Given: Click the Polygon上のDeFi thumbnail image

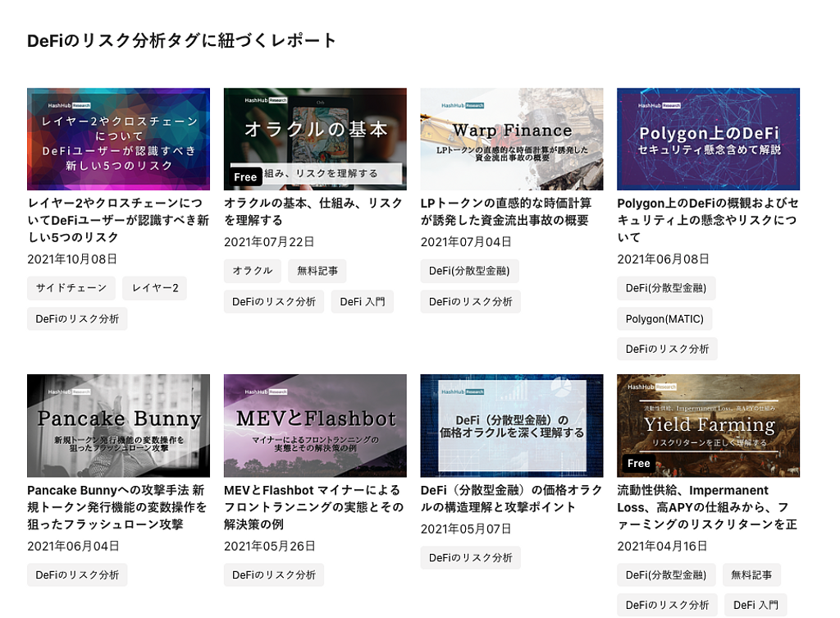Looking at the screenshot, I should coord(708,139).
